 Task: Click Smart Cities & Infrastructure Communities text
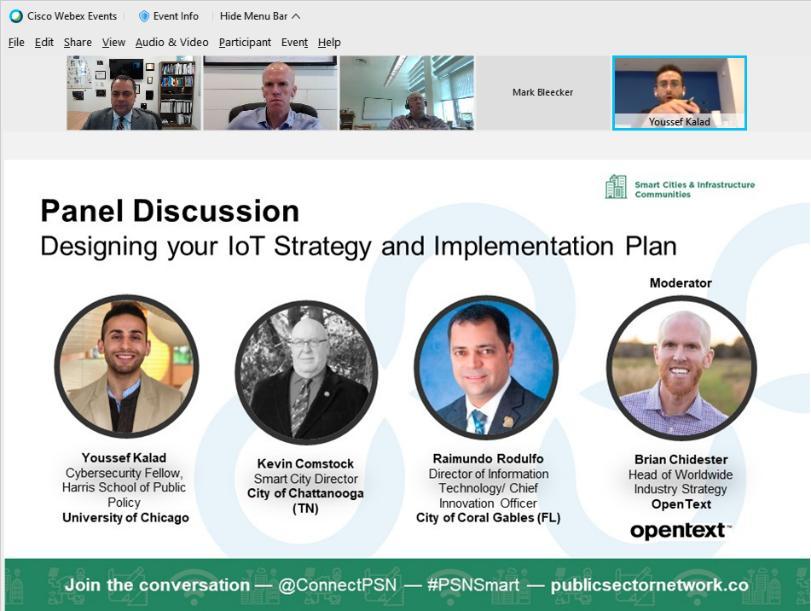[x=695, y=189]
